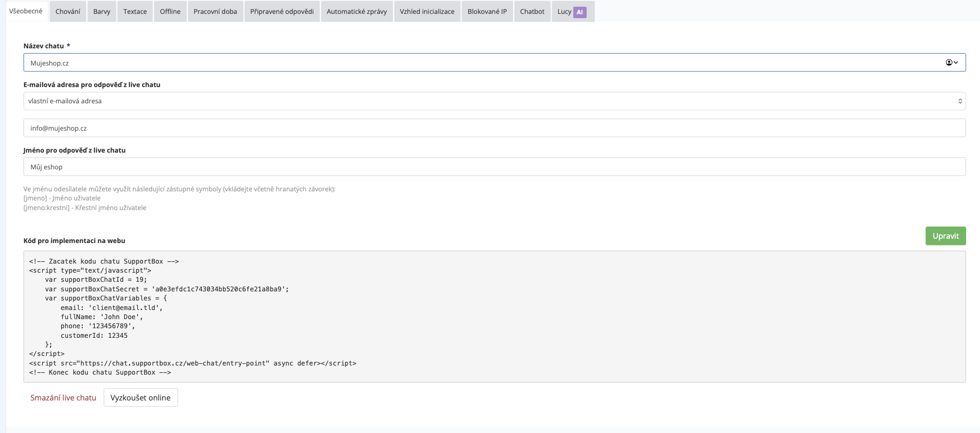Click the phone: '123456789' code line
Viewport: 980px width, 433px height.
tap(98, 326)
